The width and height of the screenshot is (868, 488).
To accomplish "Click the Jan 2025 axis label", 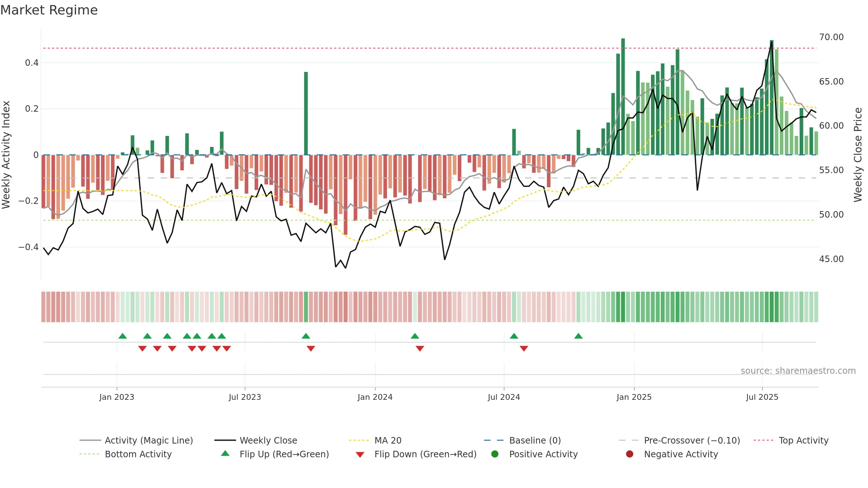I will [x=634, y=397].
